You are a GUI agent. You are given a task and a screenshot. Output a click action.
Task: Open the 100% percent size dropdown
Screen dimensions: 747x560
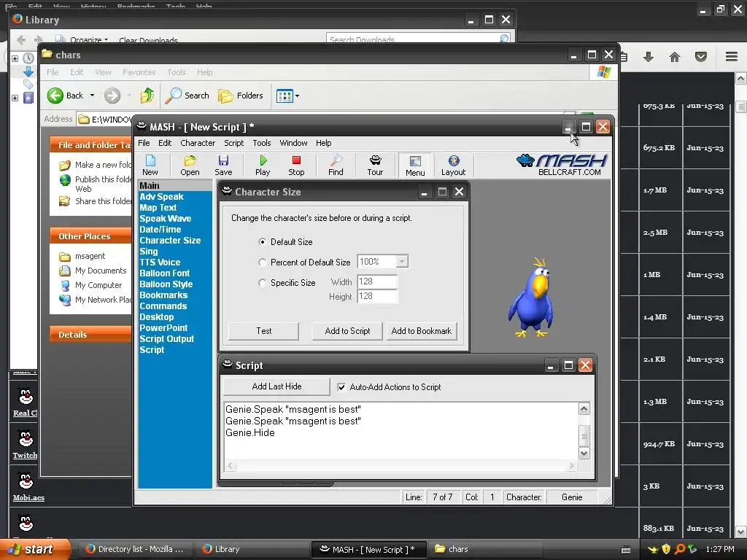[x=402, y=262]
